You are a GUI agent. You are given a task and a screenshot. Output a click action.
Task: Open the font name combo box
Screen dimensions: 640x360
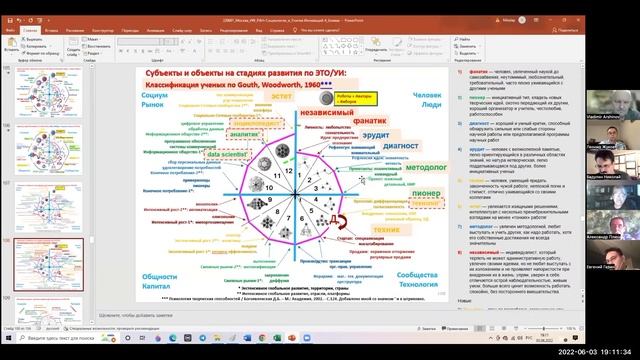point(141,41)
